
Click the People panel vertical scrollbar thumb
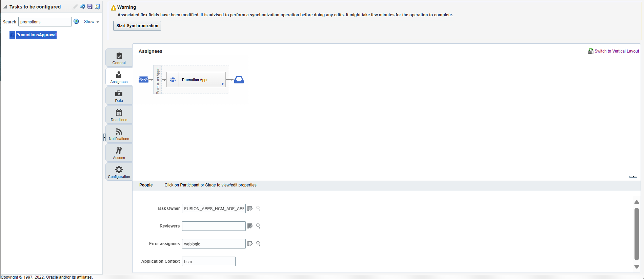637,234
